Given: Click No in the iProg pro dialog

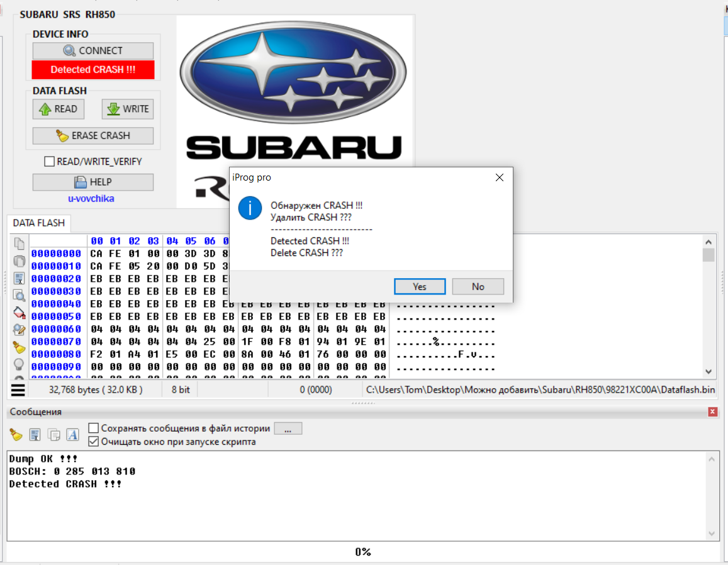Looking at the screenshot, I should pos(478,286).
